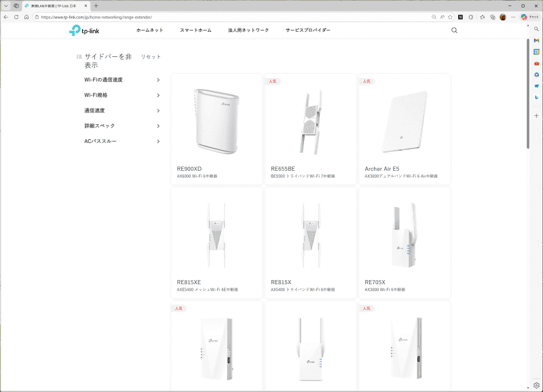This screenshot has height=392, width=543.
Task: Open site search with the magnifier icon
Action: pos(453,30)
